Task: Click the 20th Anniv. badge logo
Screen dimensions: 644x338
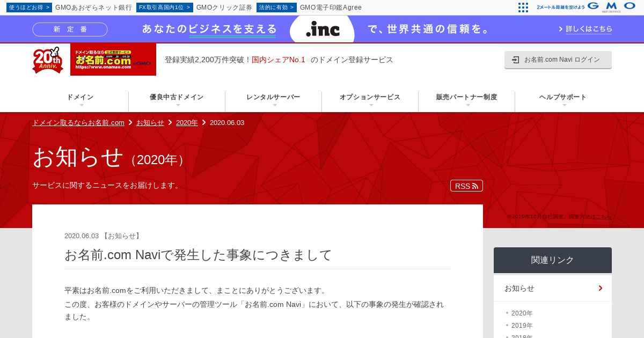Action: click(48, 60)
